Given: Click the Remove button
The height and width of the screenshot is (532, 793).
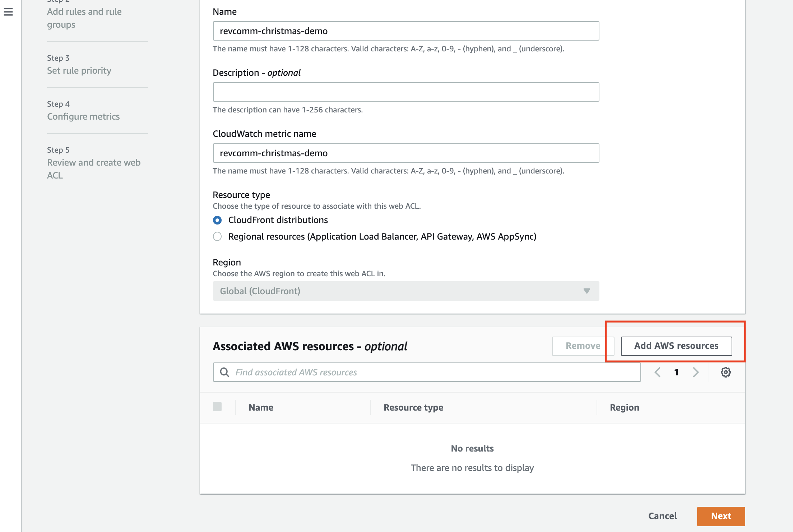Looking at the screenshot, I should point(583,346).
